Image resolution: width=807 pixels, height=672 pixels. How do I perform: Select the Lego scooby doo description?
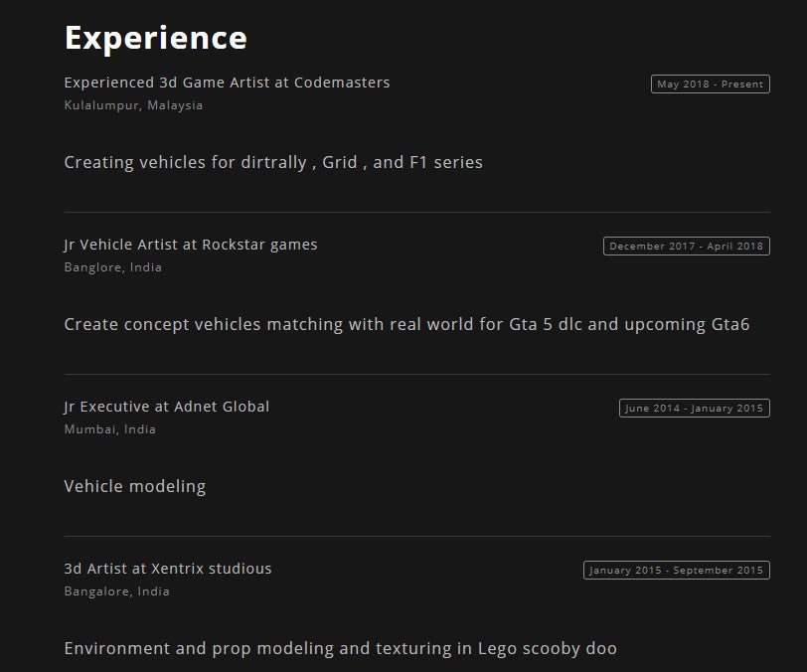coord(340,648)
